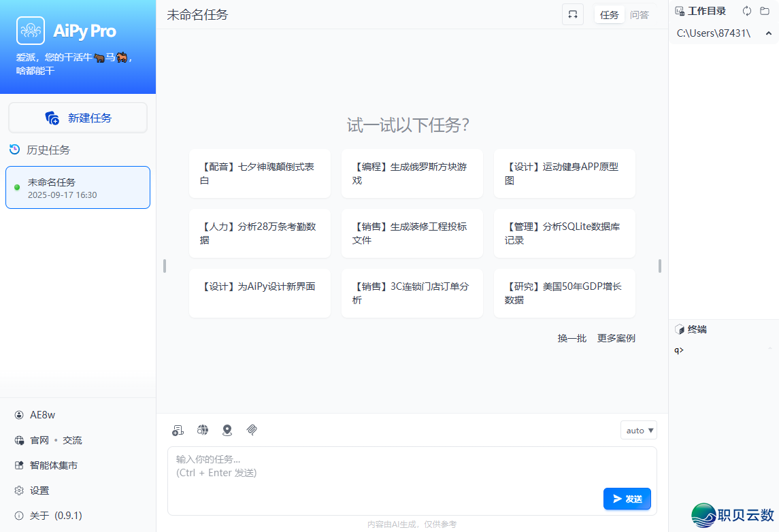Open 设置 from the sidebar
The width and height of the screenshot is (779, 532).
(39, 491)
